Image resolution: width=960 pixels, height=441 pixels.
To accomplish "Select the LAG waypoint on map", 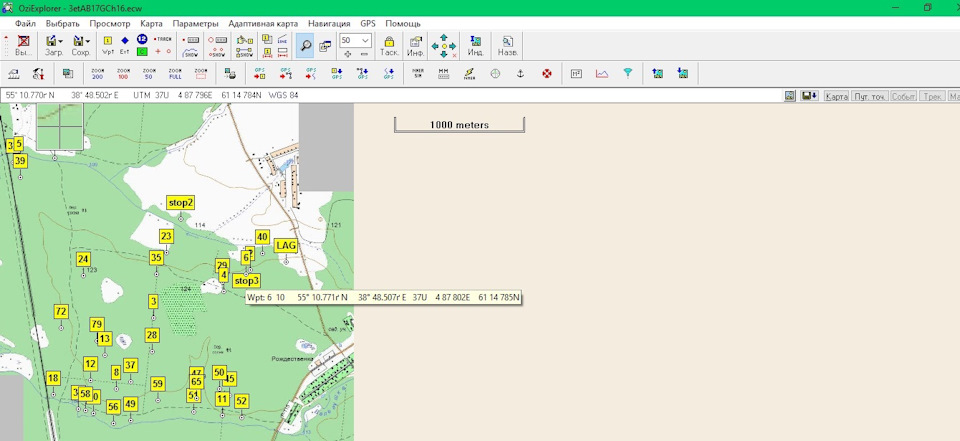I will tap(286, 246).
